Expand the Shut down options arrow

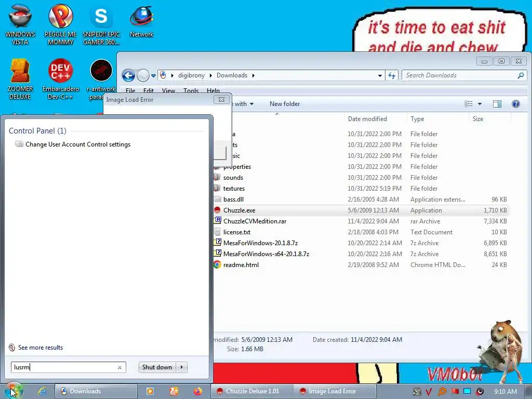(x=182, y=367)
